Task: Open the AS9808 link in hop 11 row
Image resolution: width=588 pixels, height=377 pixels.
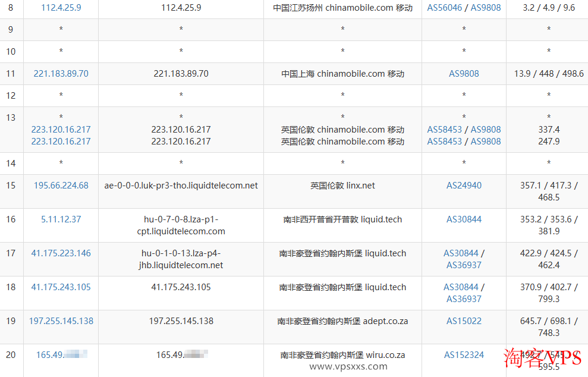Action: [x=464, y=74]
